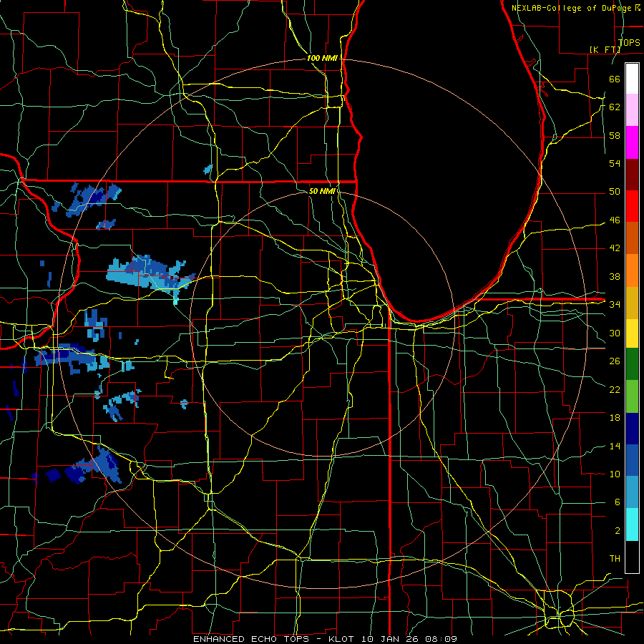The width and height of the screenshot is (644, 644).
Task: Click the legend value 14
Action: (615, 446)
